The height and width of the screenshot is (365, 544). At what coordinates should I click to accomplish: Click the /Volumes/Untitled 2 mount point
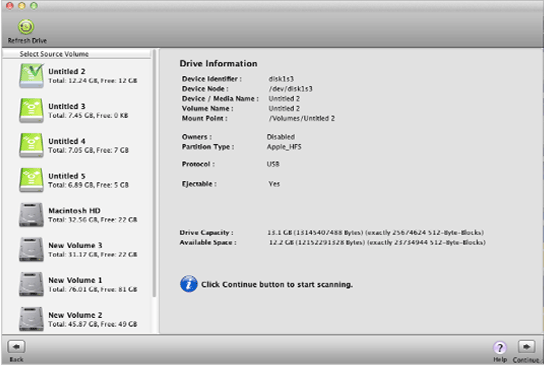[301, 118]
